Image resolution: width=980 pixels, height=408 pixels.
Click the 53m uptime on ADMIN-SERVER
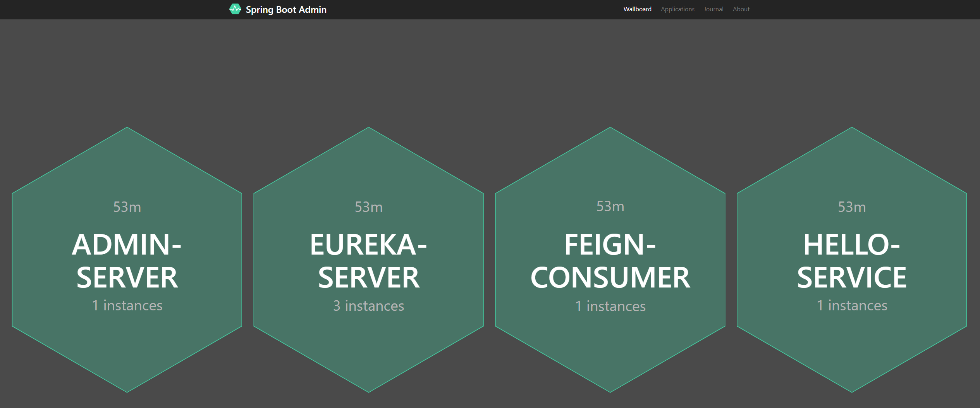point(127,207)
